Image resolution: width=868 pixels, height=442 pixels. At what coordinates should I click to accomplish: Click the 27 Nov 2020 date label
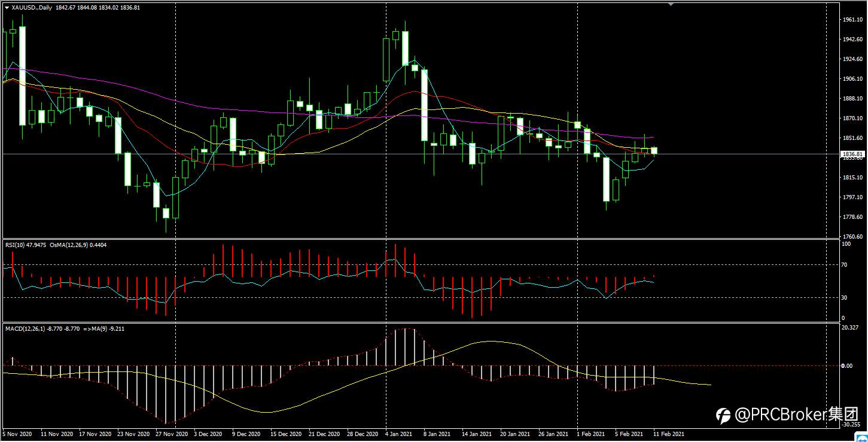point(172,434)
